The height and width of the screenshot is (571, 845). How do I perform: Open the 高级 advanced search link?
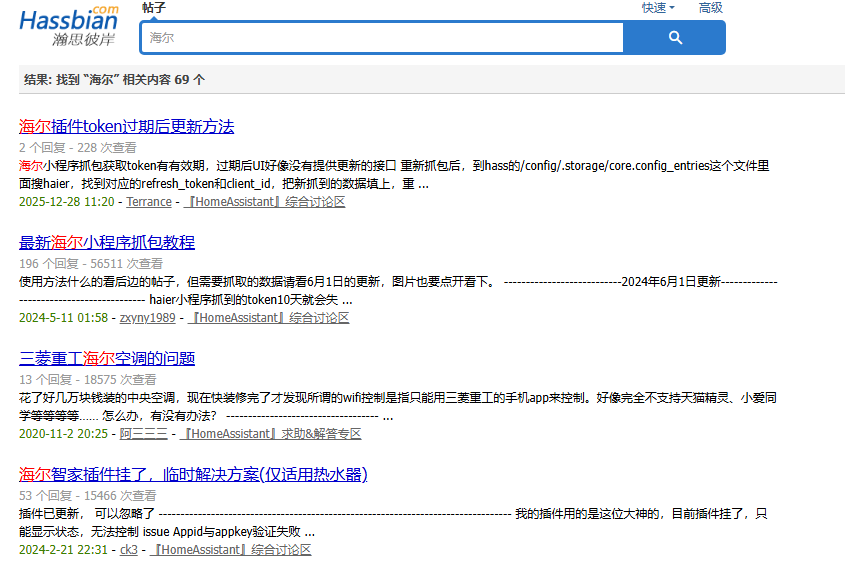[x=710, y=8]
